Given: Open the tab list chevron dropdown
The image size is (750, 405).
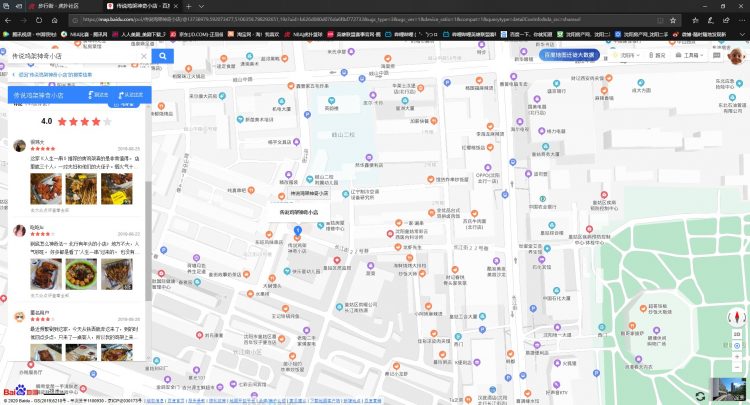Looking at the screenshot, I should point(201,6).
